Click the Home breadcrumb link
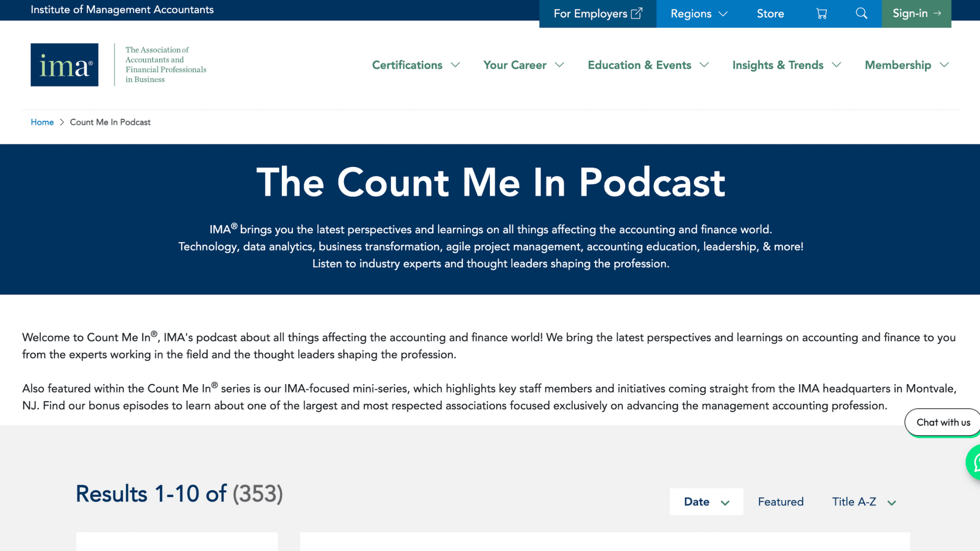This screenshot has height=551, width=980. tap(42, 122)
